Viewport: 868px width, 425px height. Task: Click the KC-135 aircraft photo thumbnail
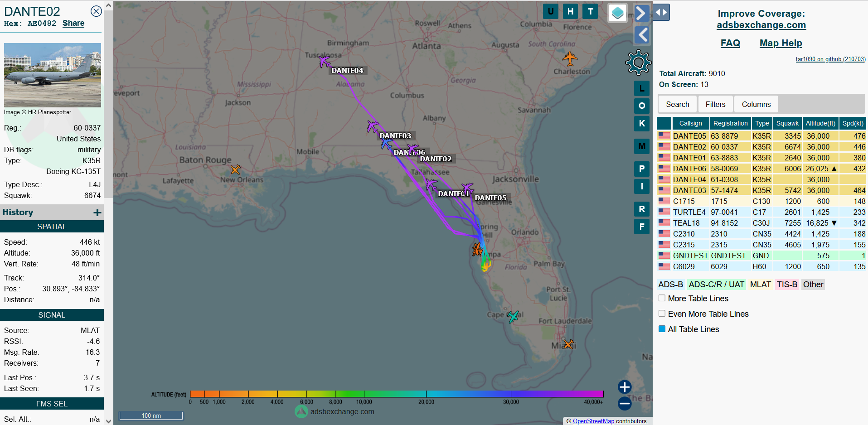pos(53,75)
